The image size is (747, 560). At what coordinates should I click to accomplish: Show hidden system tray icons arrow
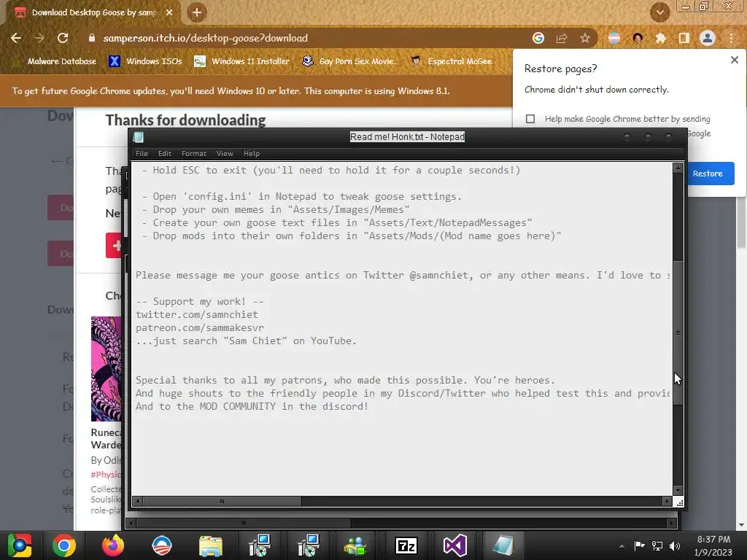622,546
